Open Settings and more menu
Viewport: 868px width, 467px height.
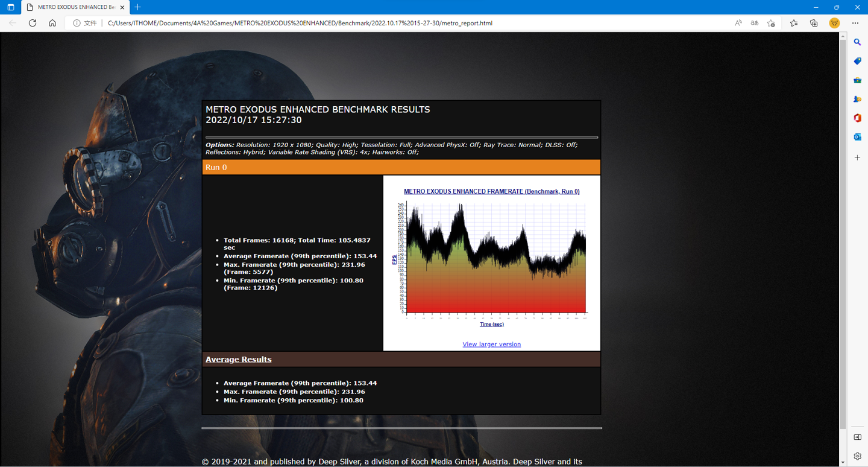(x=855, y=23)
